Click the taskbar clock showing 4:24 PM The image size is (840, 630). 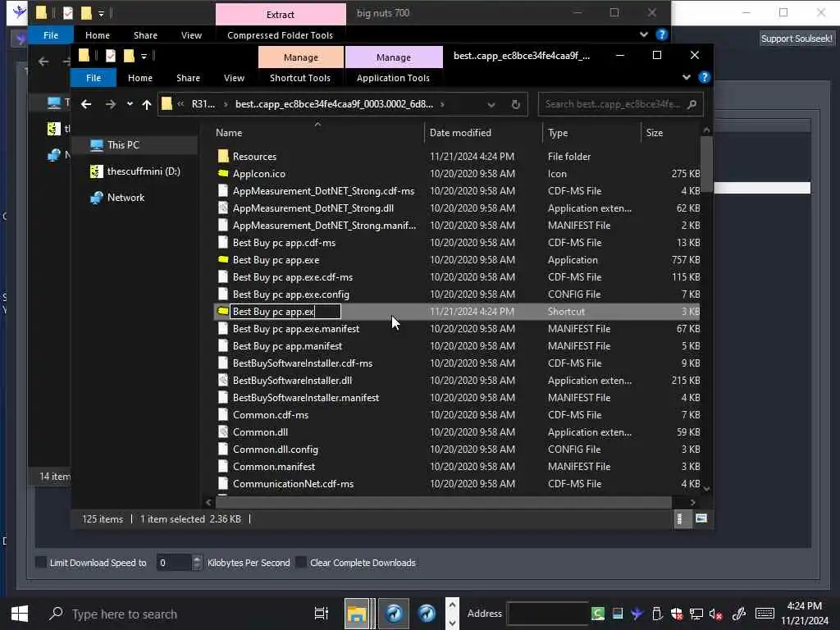[804, 614]
